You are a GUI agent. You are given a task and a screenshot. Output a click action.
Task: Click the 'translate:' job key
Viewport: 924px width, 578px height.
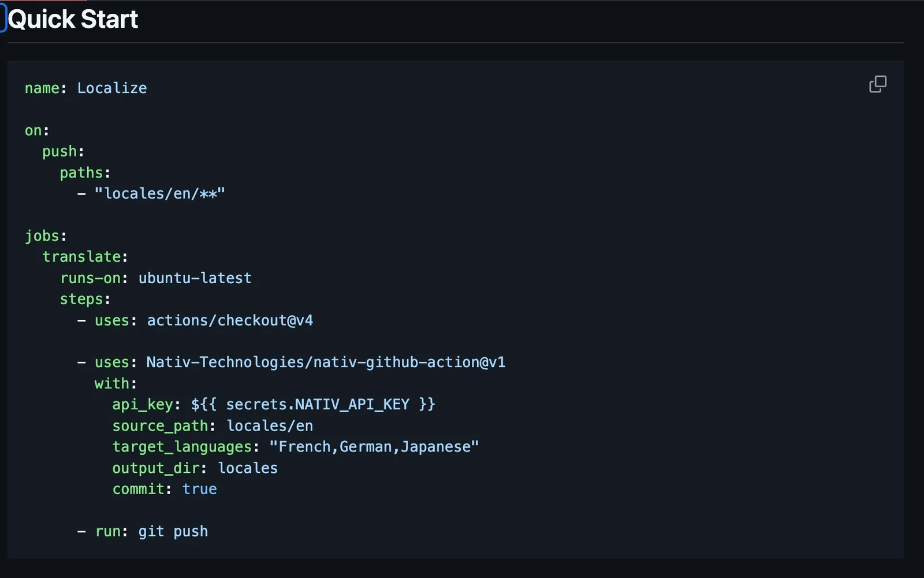[x=85, y=257]
